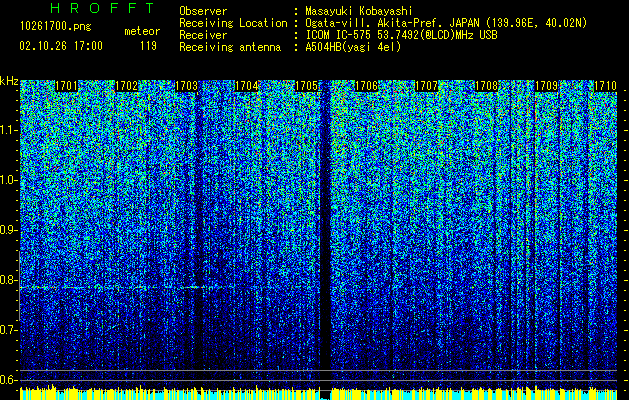The image size is (629, 400).
Task: Click the Ogata-vill. Akita-Pref. JAPAN location text
Action: pyautogui.click(x=446, y=23)
